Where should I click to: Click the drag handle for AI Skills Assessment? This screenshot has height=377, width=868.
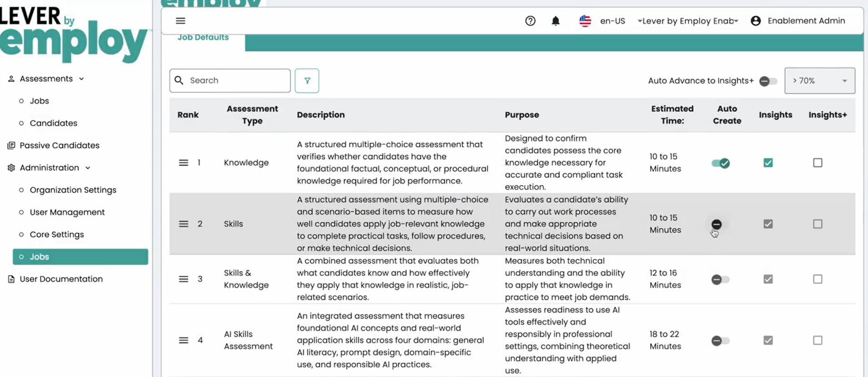pos(183,341)
